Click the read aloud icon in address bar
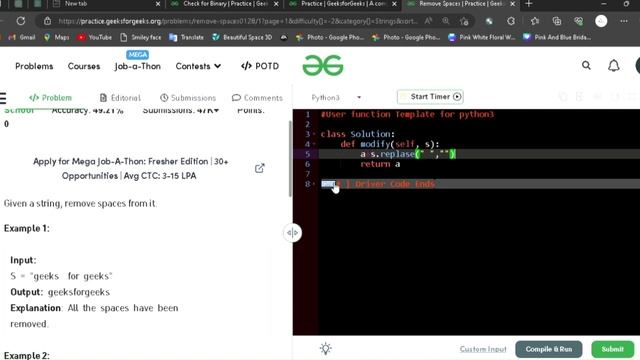Viewport: 640px width, 360px height. point(428,21)
